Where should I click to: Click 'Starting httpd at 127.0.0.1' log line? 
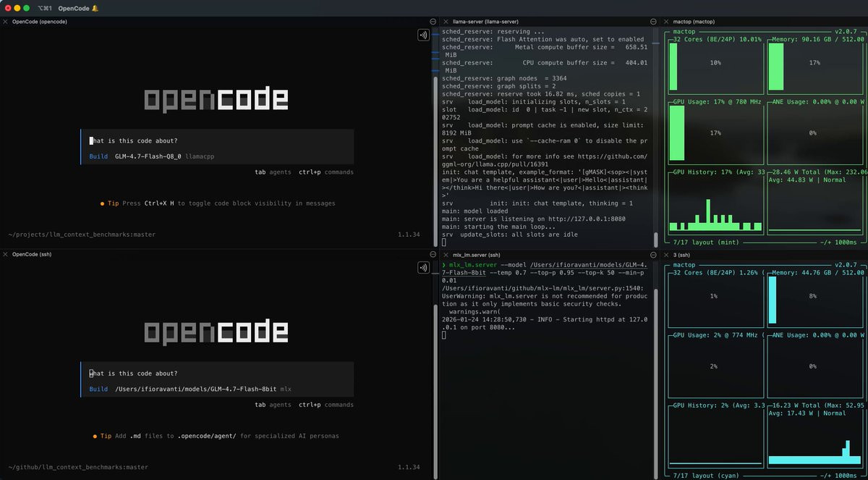tap(545, 323)
